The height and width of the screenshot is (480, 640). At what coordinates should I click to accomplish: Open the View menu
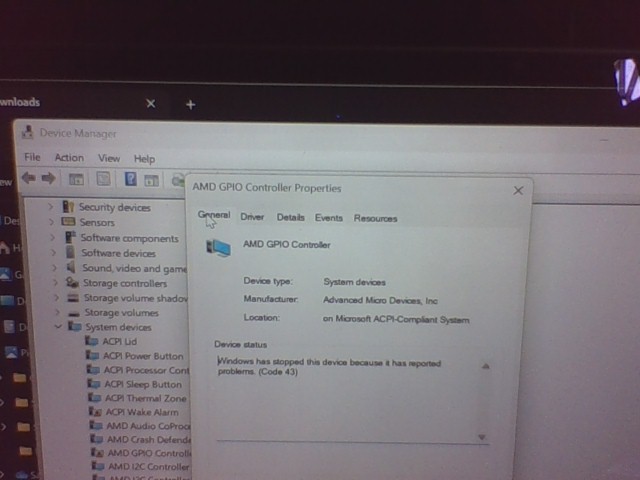click(x=109, y=158)
